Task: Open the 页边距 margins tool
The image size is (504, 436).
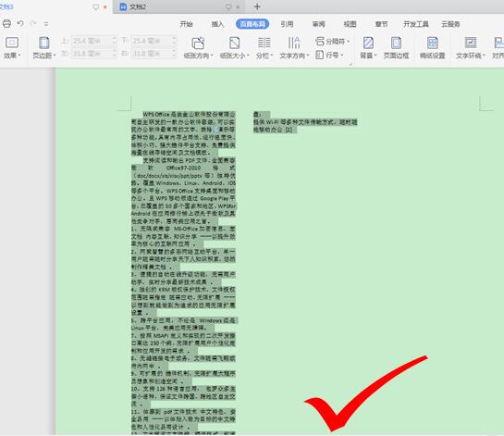Action: 44,47
